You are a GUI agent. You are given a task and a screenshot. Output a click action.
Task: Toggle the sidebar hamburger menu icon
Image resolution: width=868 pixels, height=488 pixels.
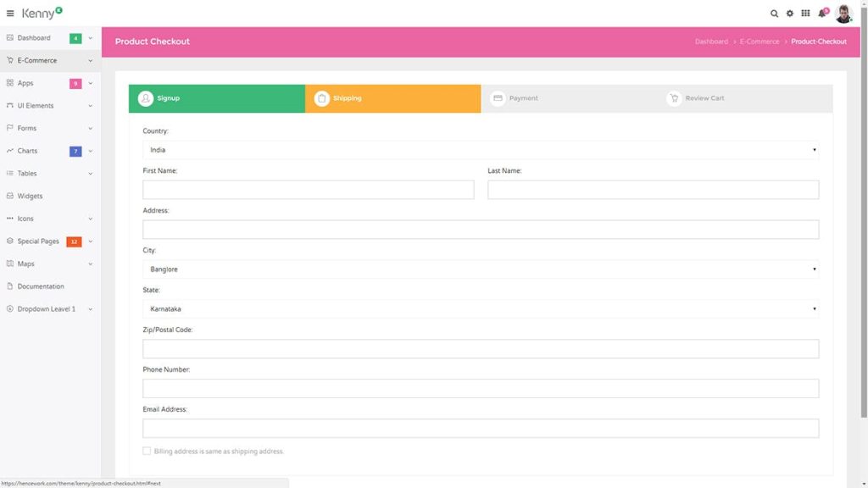pos(9,14)
